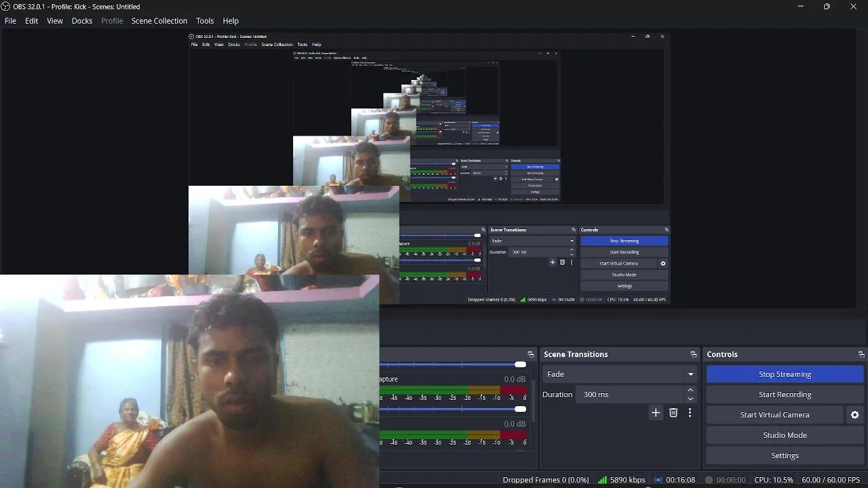Click the CPU: 10.5% status text
The height and width of the screenshot is (488, 868).
[x=774, y=480]
